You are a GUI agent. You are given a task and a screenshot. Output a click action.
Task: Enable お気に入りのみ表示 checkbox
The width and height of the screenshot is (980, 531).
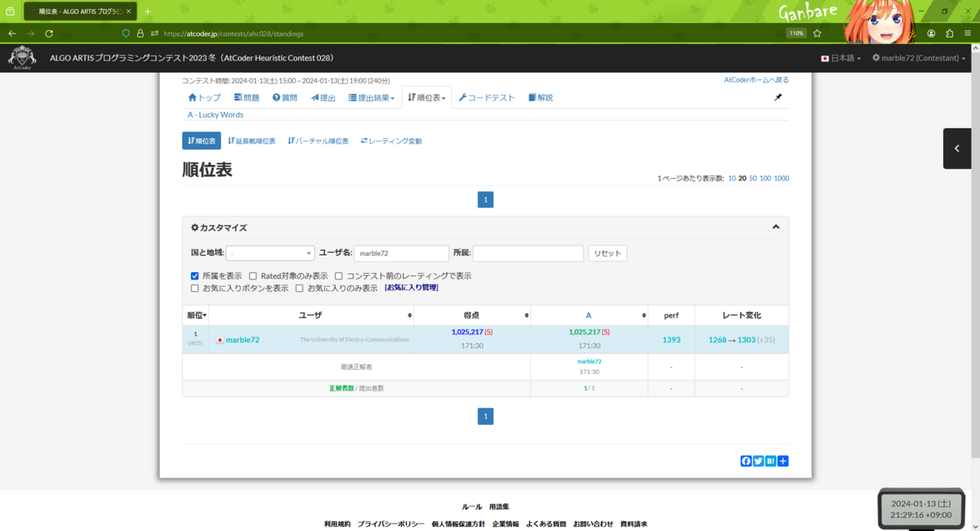click(x=300, y=288)
